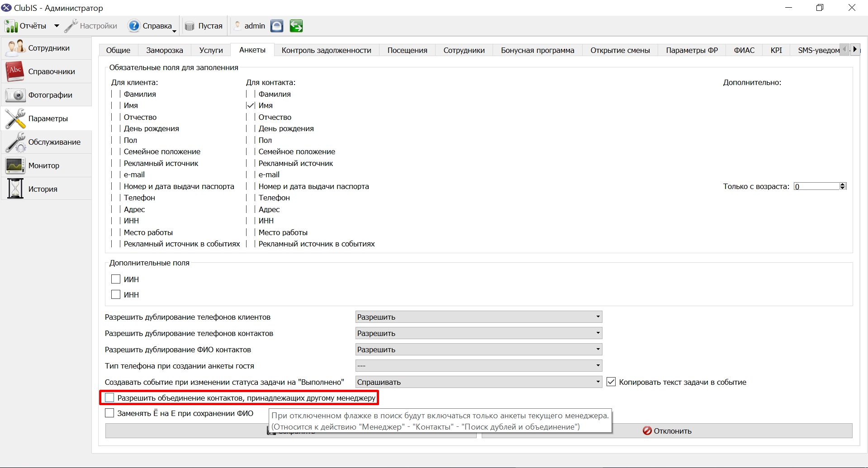Toggle client Фамилия required field
This screenshot has height=468, width=868.
pos(116,94)
